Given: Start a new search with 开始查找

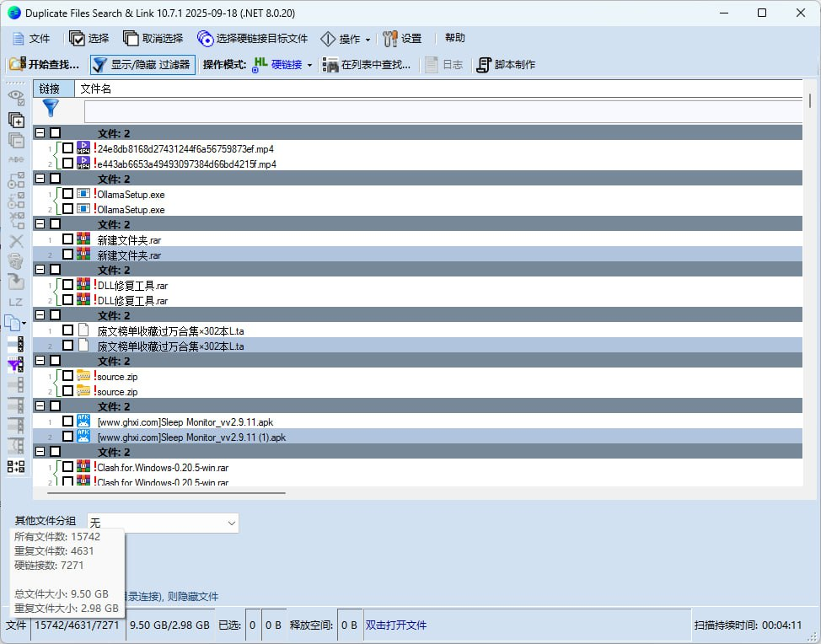Looking at the screenshot, I should [x=44, y=65].
